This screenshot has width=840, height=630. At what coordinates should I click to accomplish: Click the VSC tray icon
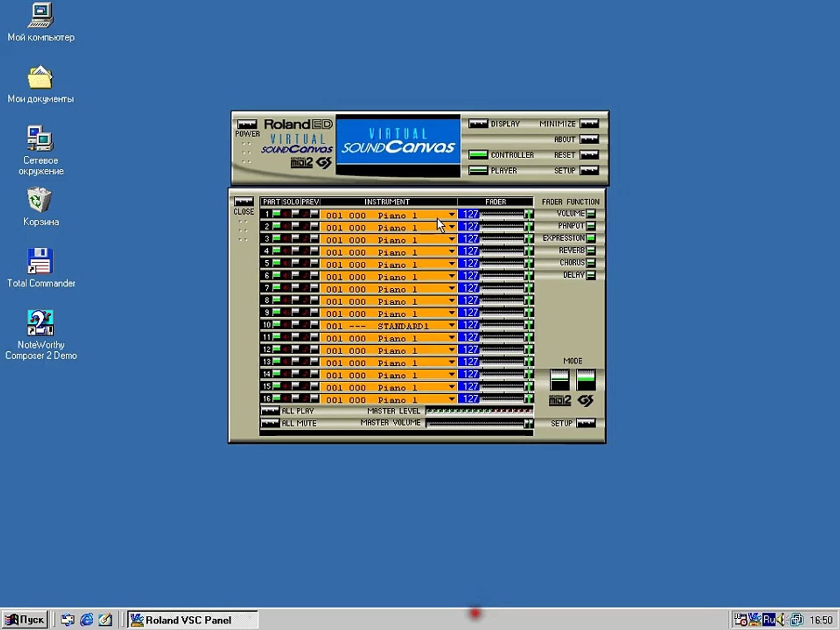tap(754, 619)
